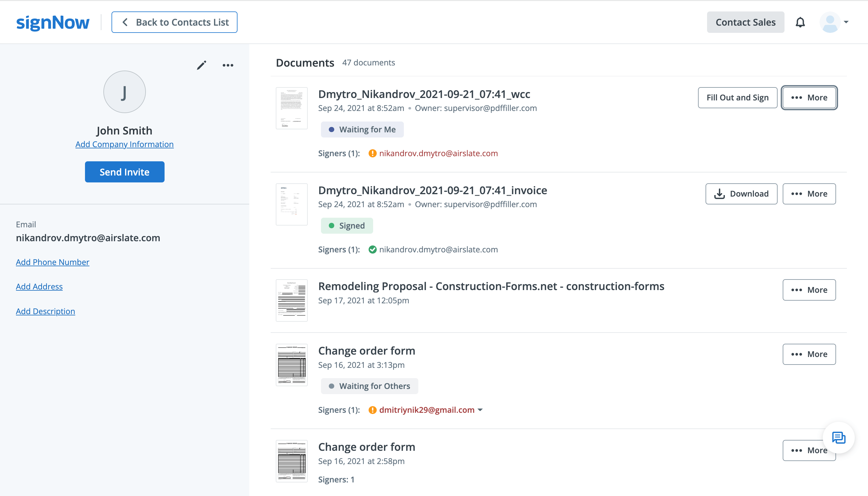This screenshot has height=496, width=868.
Task: Click the Add Phone Number link
Action: (x=52, y=262)
